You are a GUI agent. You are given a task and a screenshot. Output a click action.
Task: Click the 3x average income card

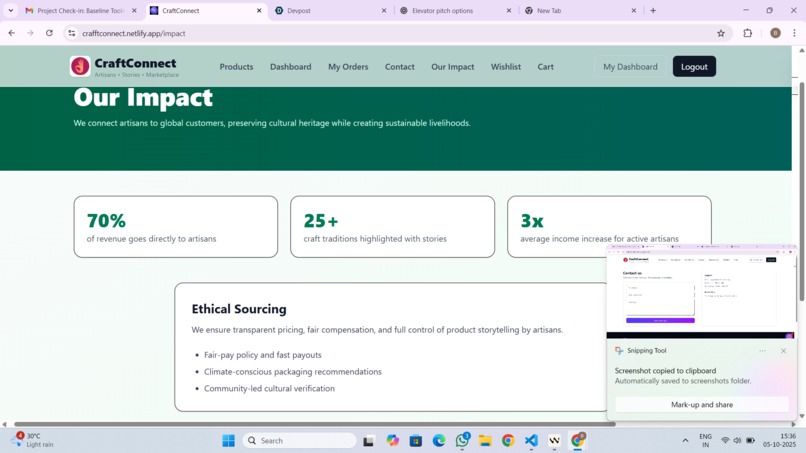point(609,227)
